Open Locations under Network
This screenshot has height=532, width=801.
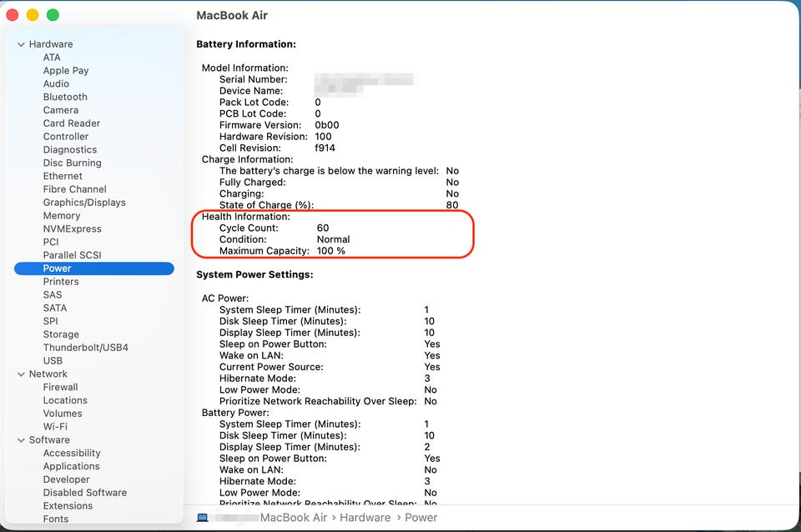tap(65, 401)
